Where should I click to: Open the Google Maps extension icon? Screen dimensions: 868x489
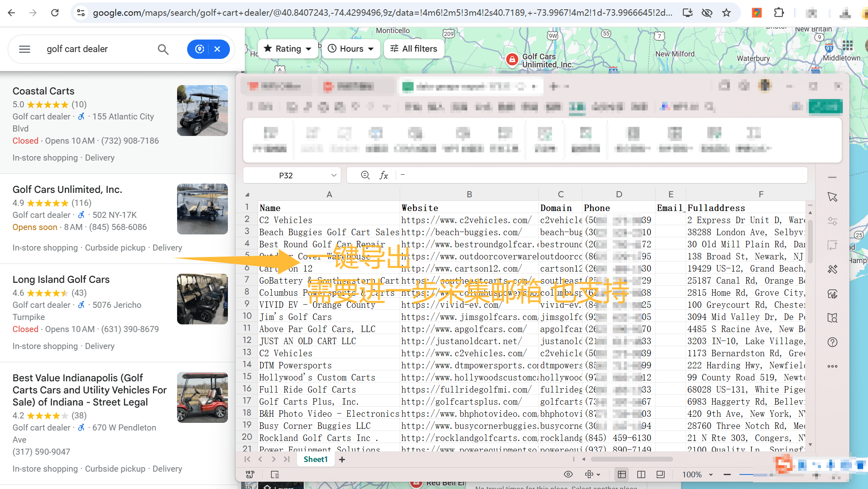[x=757, y=13]
